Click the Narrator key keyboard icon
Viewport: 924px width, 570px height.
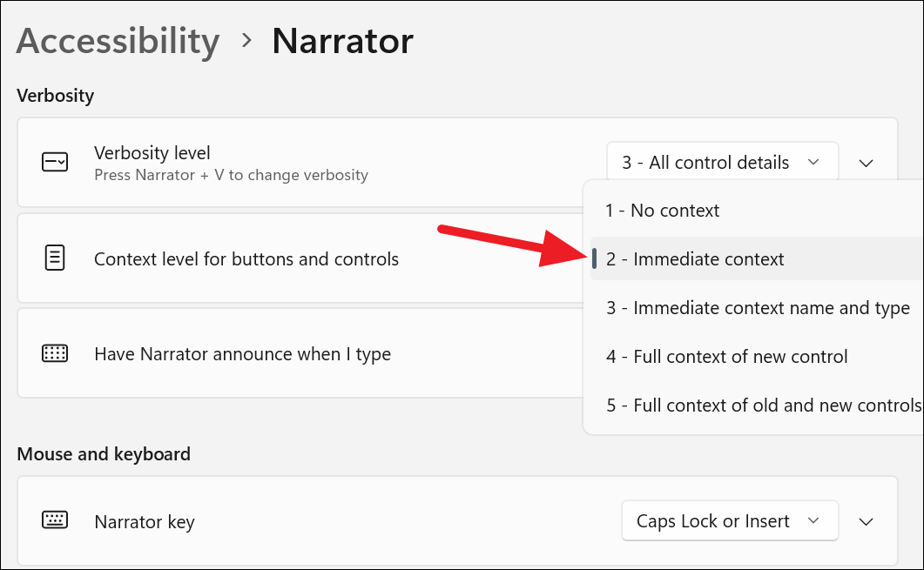coord(55,520)
